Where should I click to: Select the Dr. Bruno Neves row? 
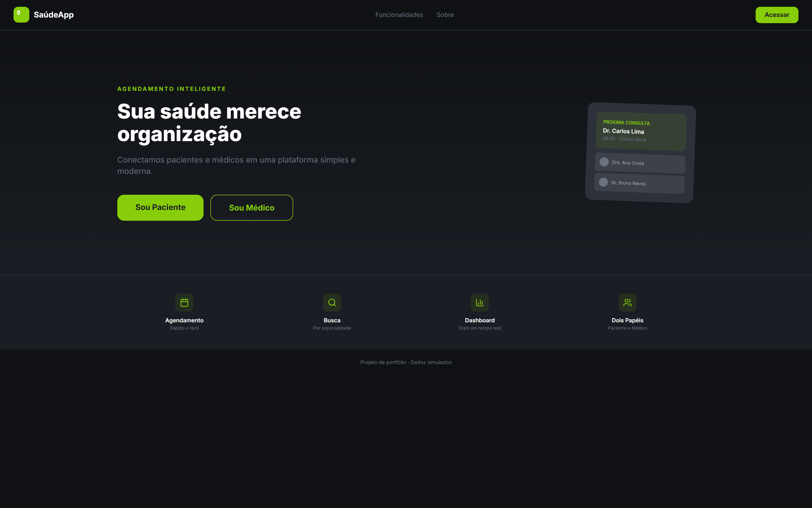tap(639, 183)
